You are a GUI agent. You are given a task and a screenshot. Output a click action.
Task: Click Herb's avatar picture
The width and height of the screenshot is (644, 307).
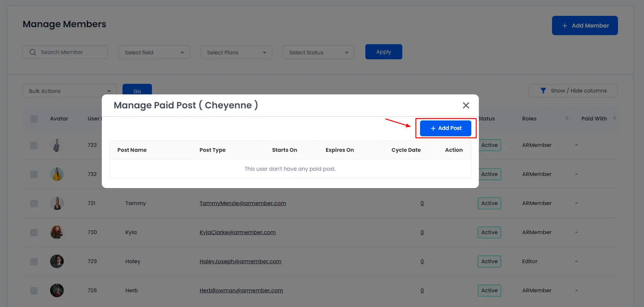point(57,290)
